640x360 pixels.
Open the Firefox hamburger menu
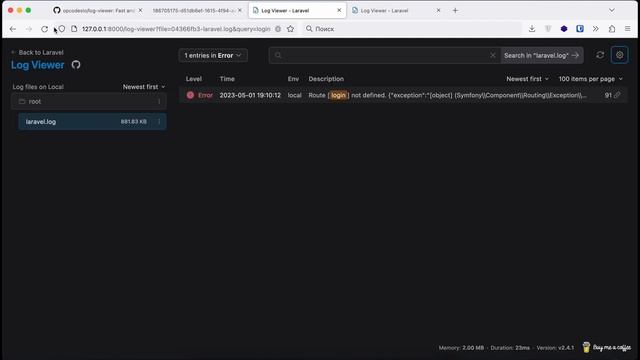click(628, 29)
